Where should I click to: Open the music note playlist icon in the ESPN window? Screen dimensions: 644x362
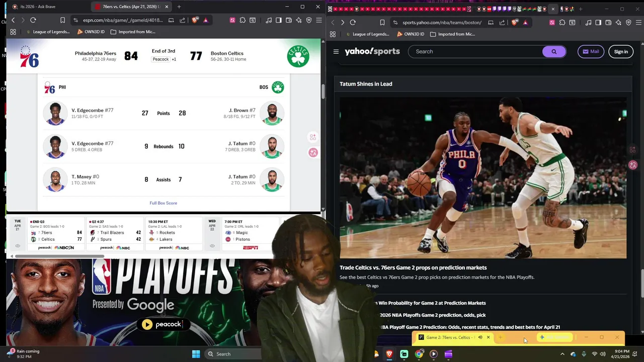pos(269,20)
